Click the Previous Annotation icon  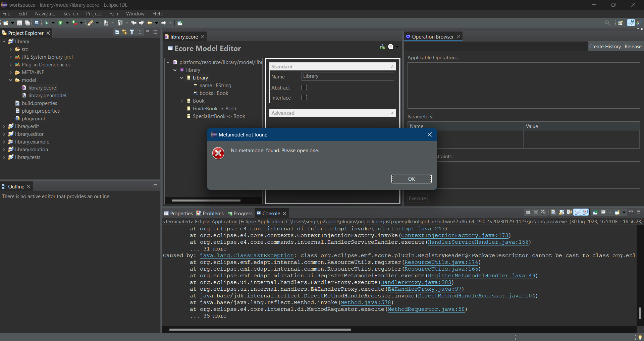120,23
